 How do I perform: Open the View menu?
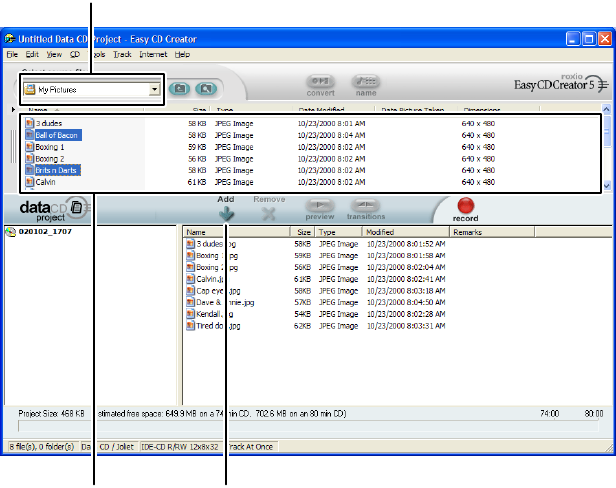point(54,54)
